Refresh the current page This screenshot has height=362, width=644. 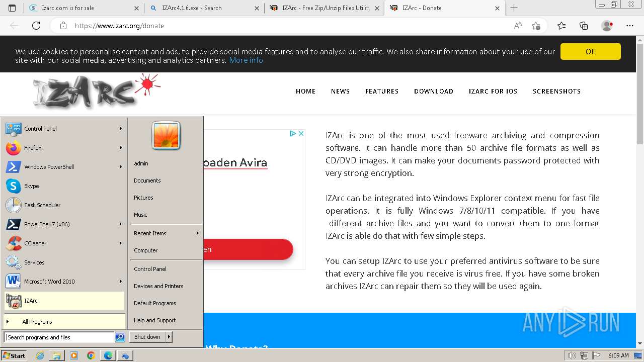point(36,26)
